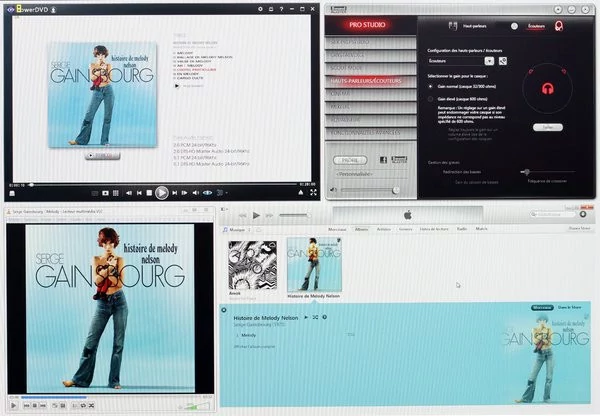This screenshot has width=600, height=416.
Task: Open PowerDVD help question mark
Action: tap(281, 9)
